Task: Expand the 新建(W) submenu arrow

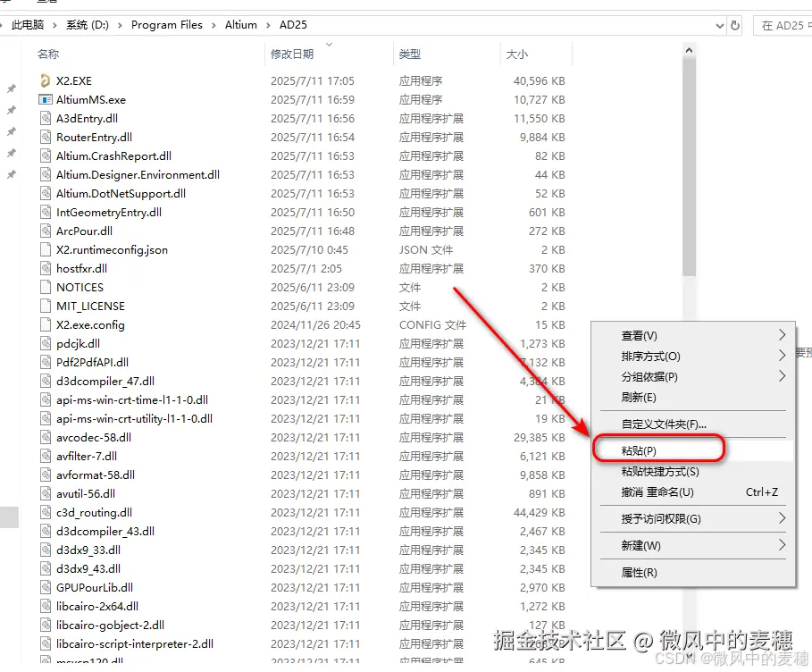Action: pyautogui.click(x=782, y=545)
